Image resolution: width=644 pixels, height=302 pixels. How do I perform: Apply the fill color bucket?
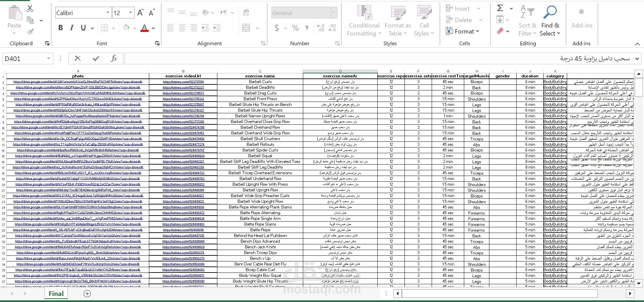pos(126,27)
